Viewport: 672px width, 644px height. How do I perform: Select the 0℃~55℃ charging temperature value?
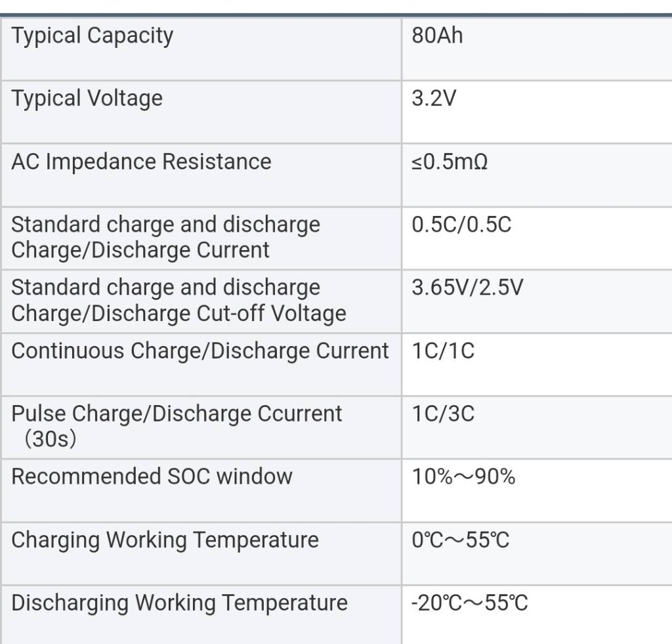pyautogui.click(x=461, y=540)
